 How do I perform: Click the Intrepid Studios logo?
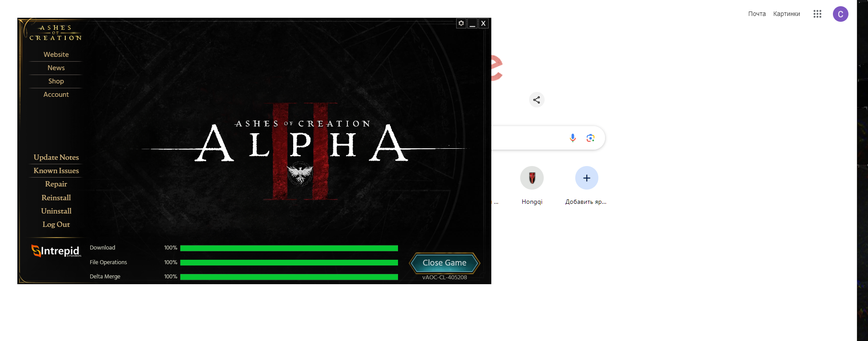coord(56,251)
